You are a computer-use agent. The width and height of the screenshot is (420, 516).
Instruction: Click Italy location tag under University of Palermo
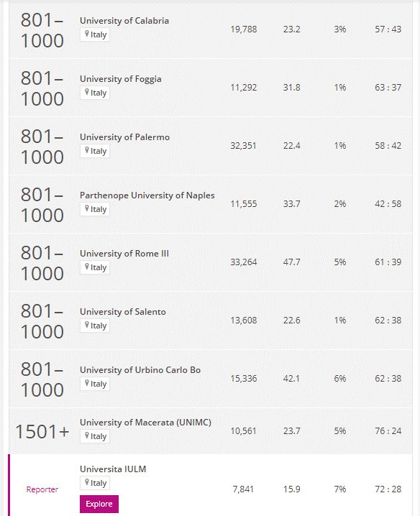(95, 151)
